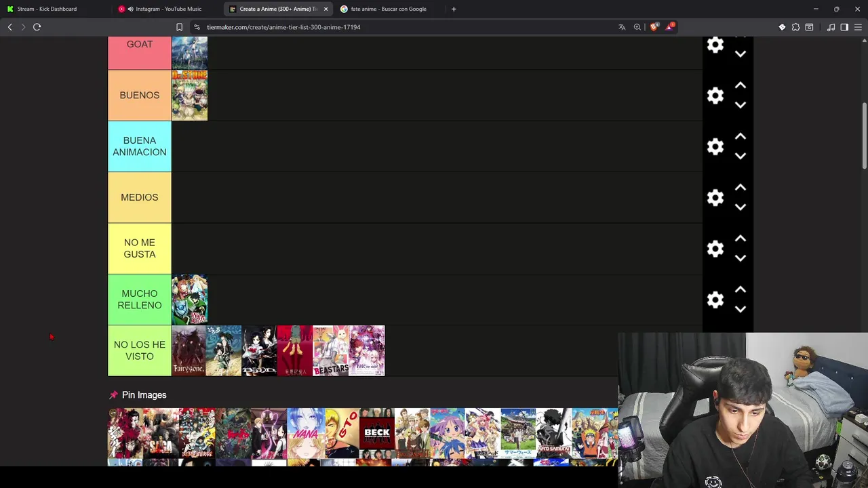Pick the Afro Samurai image from the pool

554,433
